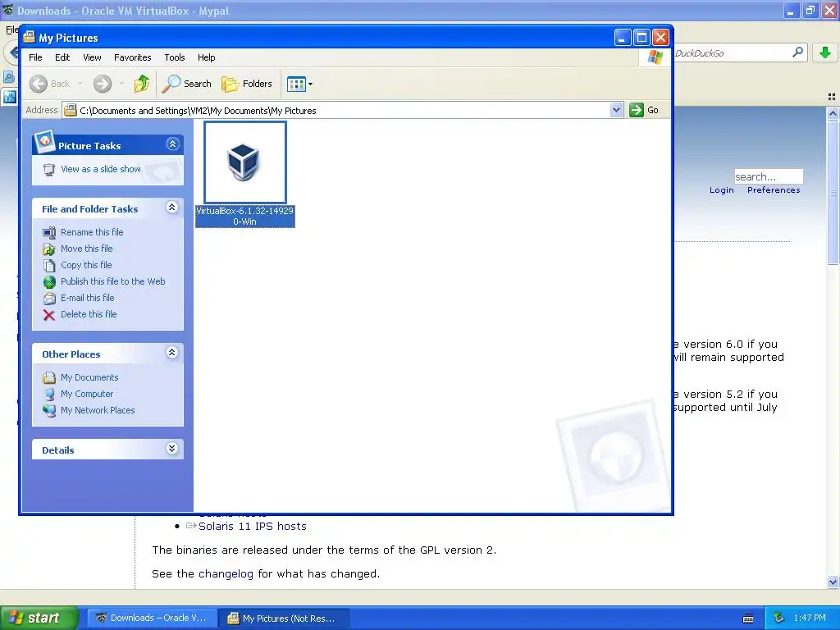Click the My Documents folder icon
Viewport: 840px width, 630px height.
48,377
